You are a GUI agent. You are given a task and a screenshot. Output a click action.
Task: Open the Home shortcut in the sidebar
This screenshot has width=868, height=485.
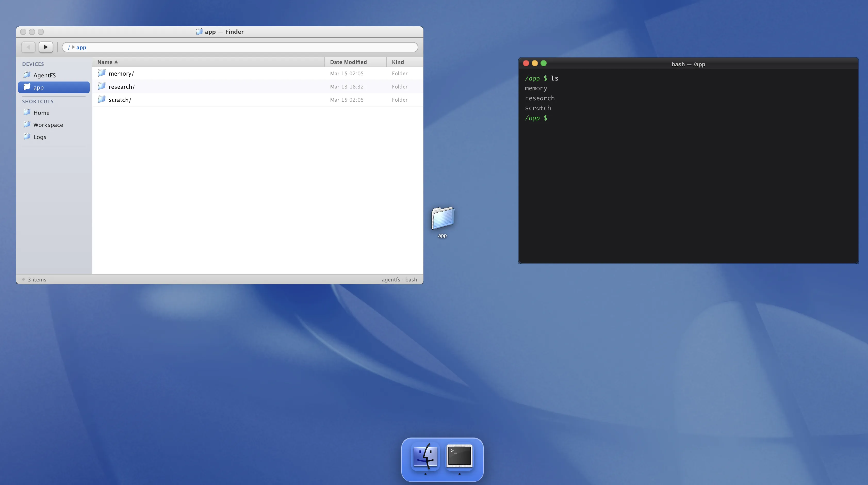[x=41, y=112]
